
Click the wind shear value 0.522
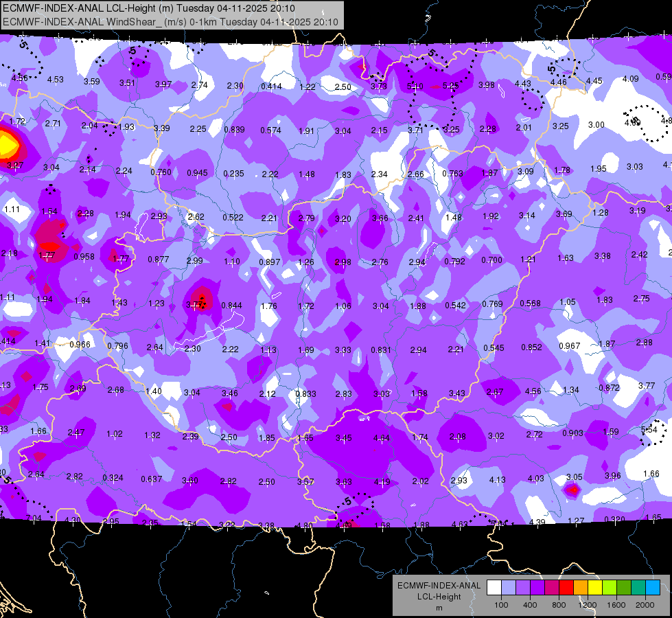coord(233,218)
